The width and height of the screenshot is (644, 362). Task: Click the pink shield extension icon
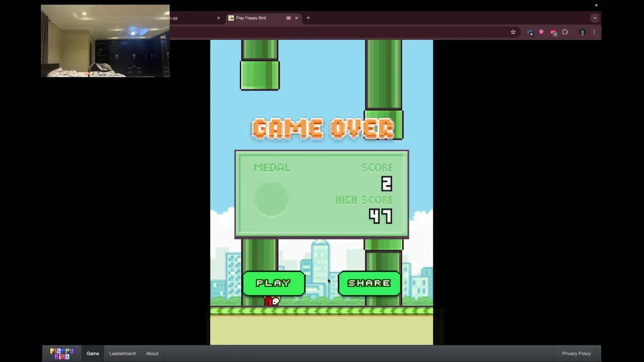[541, 32]
